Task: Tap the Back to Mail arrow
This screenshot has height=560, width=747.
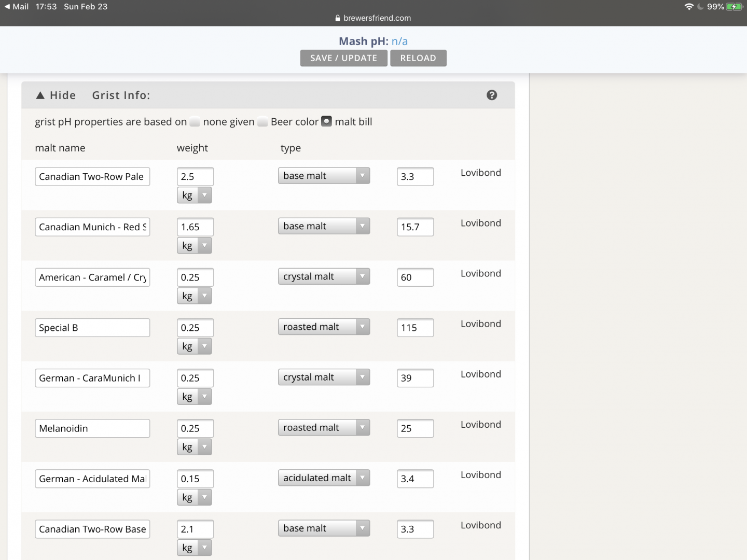Action: click(x=7, y=7)
